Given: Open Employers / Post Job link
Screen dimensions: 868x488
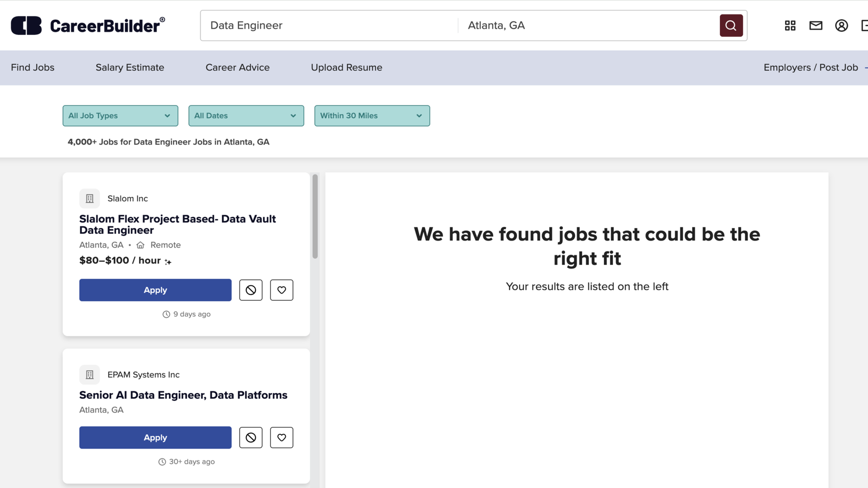Looking at the screenshot, I should 811,67.
